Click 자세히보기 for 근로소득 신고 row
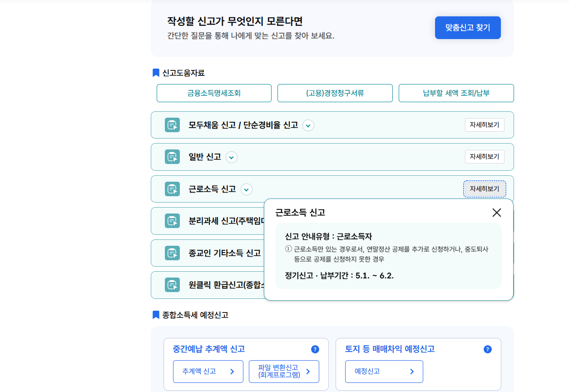The height and width of the screenshot is (392, 569). (x=485, y=189)
